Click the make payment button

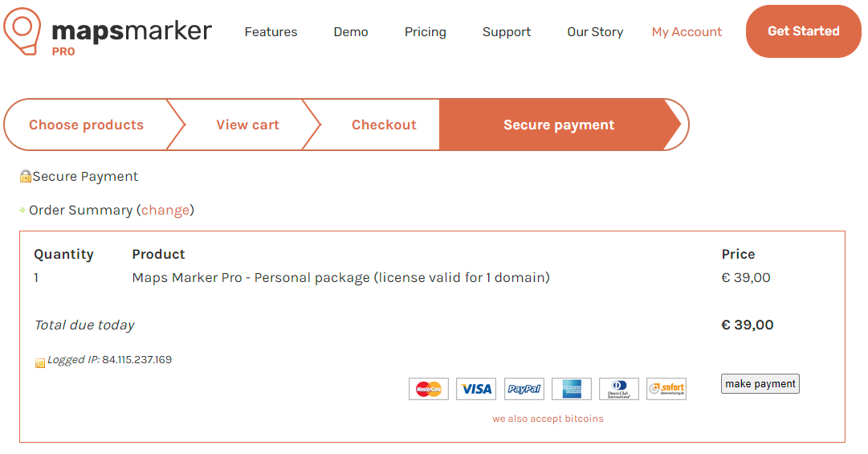[x=760, y=383]
